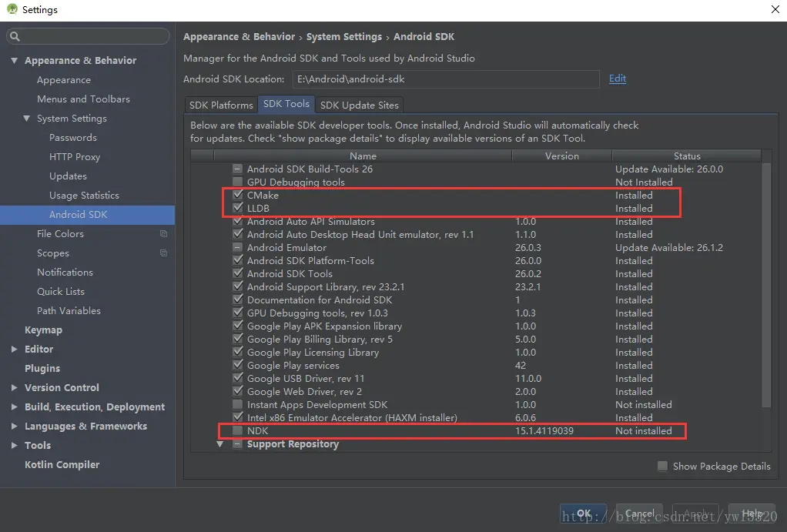Collapse the System Settings tree arrow

27,119
